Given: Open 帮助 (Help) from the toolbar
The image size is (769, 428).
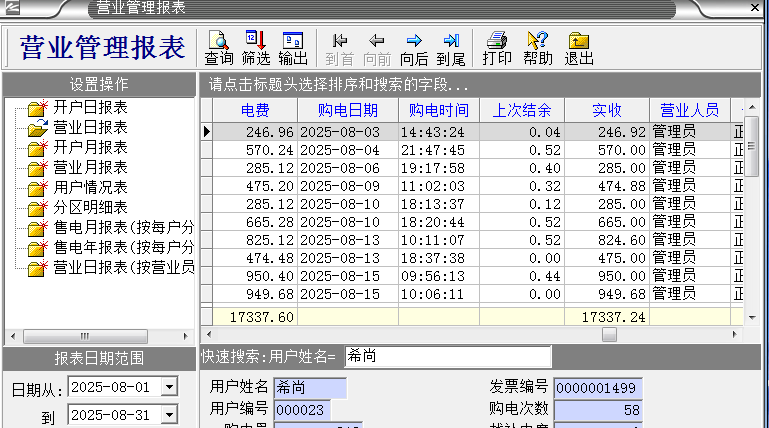Looking at the screenshot, I should 537,47.
